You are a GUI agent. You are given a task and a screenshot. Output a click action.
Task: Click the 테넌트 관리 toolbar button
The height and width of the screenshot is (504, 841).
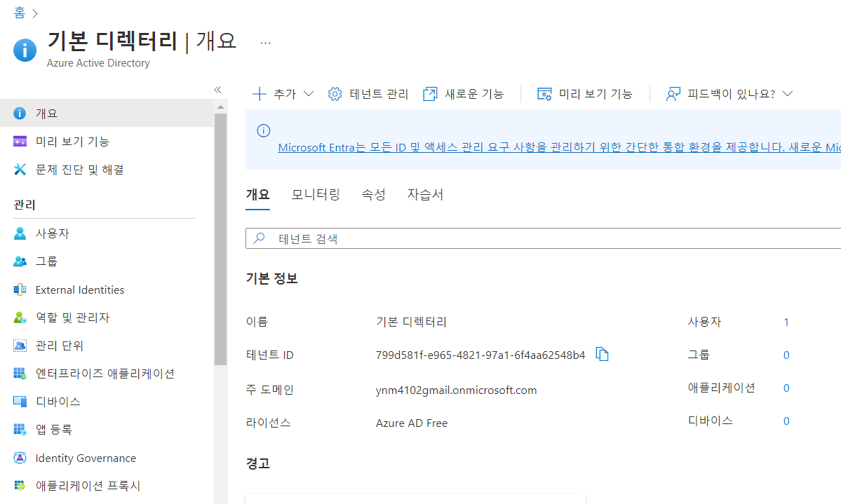[x=368, y=94]
